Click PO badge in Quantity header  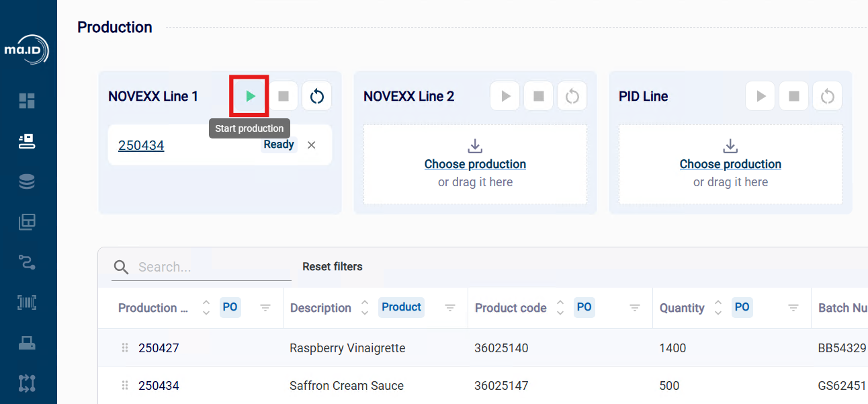pos(742,307)
